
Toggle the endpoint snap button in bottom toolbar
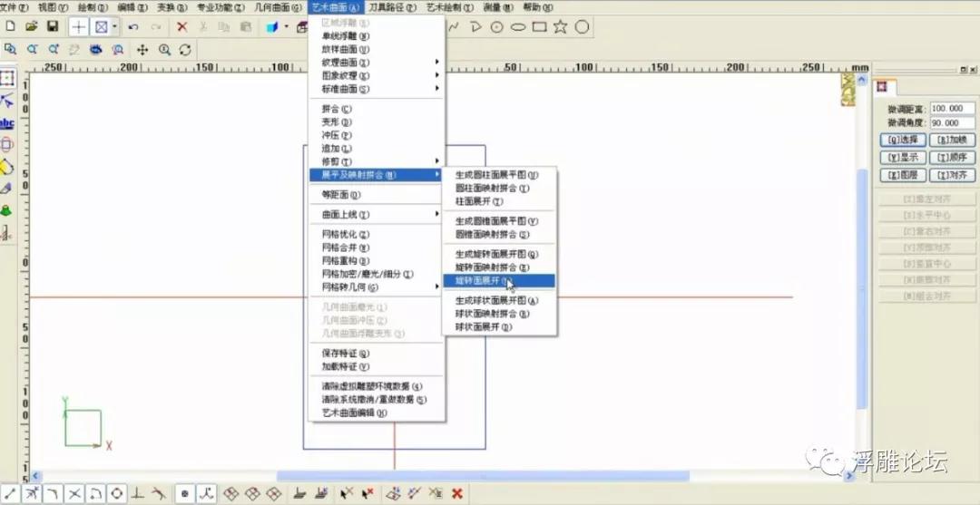(10, 494)
